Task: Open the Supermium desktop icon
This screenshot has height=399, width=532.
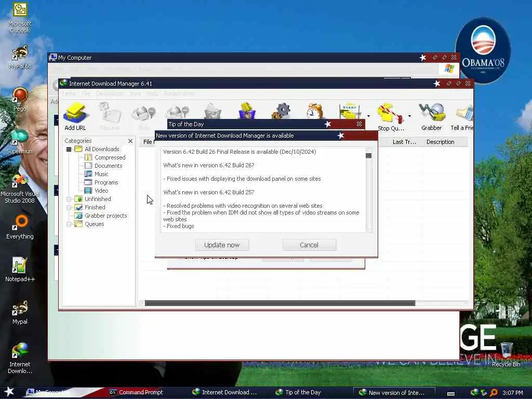Action: click(x=20, y=142)
